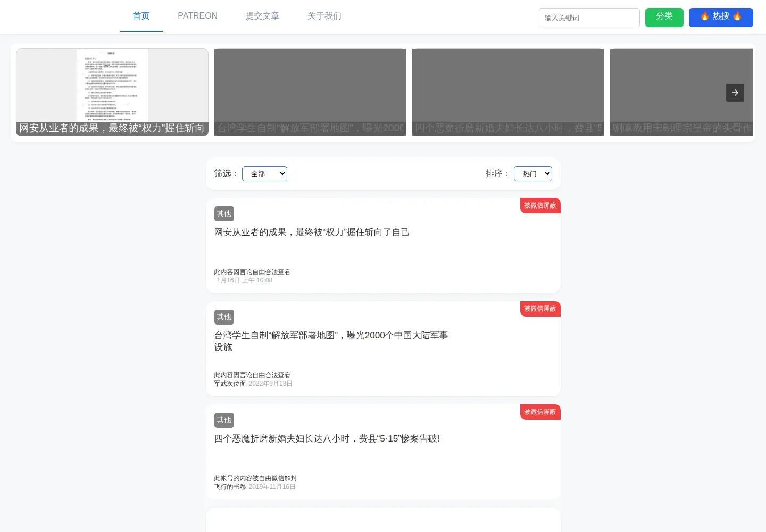Open carousel card 网安从业者的成果
Screen dimensions: 766x532
tap(112, 93)
